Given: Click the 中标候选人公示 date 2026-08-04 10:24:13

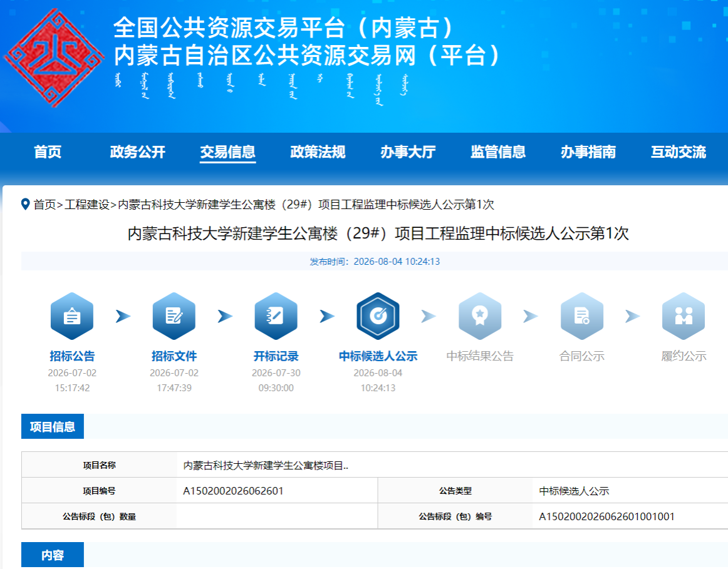Looking at the screenshot, I should pyautogui.click(x=378, y=380).
